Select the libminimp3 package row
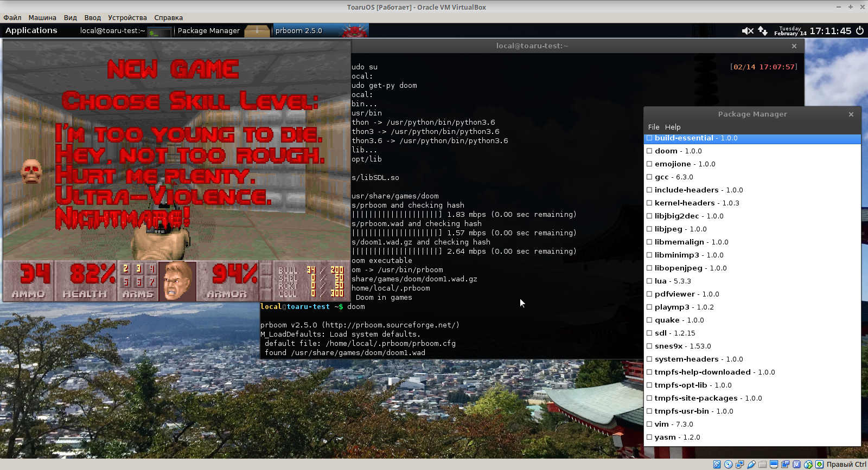This screenshot has width=868, height=470. click(752, 255)
